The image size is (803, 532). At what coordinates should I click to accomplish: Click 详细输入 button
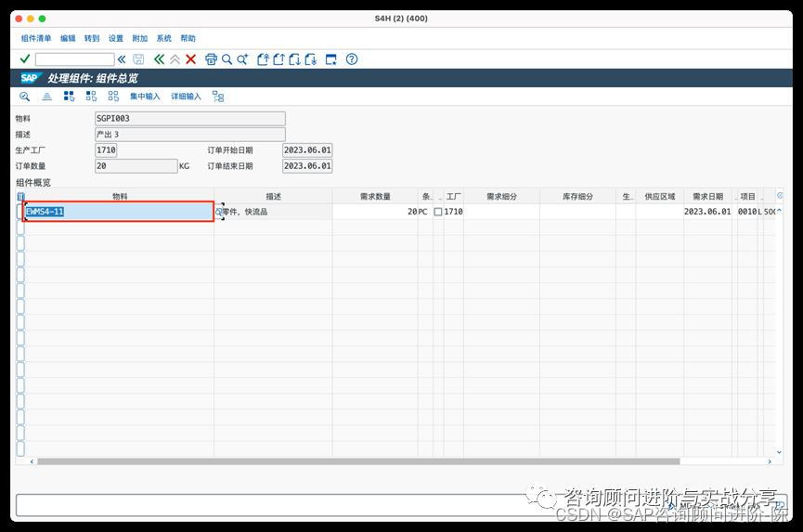186,97
